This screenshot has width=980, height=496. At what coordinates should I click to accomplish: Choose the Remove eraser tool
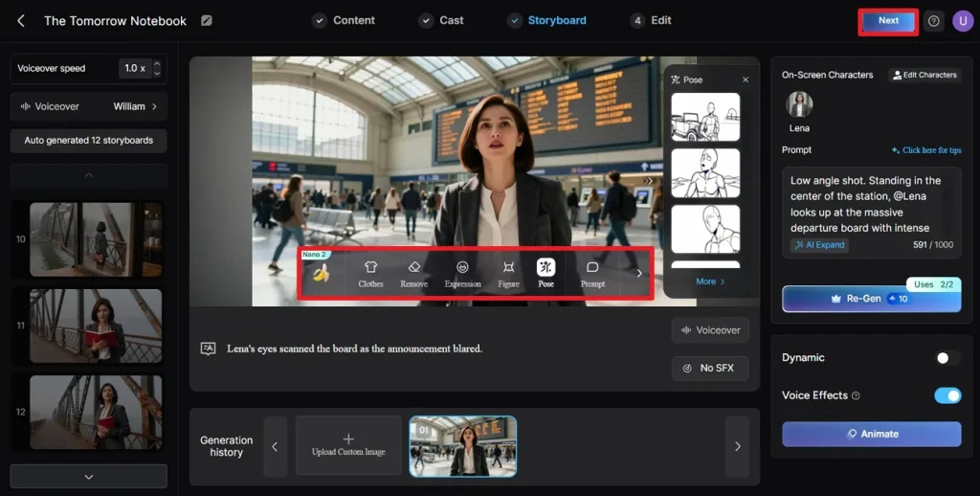click(x=413, y=273)
